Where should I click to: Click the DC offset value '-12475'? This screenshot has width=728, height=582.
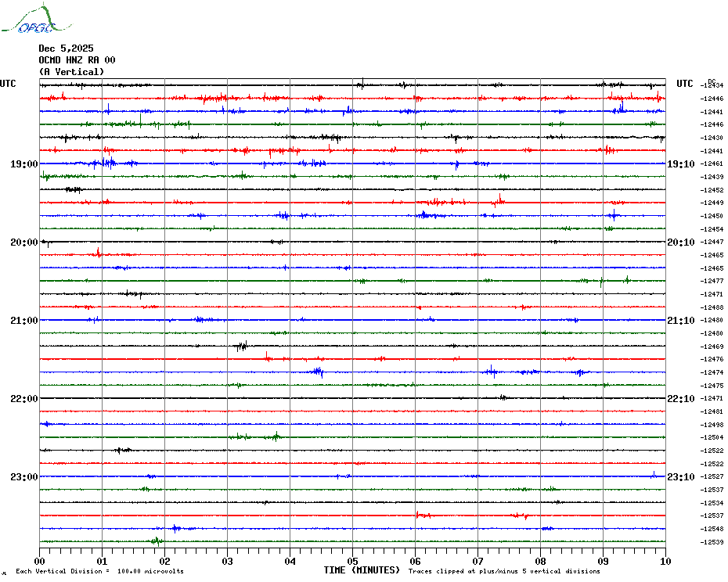click(x=712, y=386)
